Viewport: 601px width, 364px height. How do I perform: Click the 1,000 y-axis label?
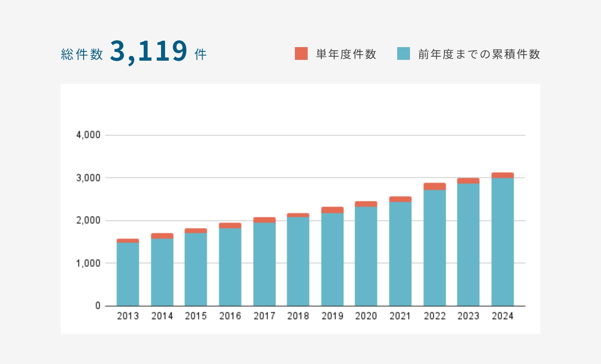click(x=88, y=263)
